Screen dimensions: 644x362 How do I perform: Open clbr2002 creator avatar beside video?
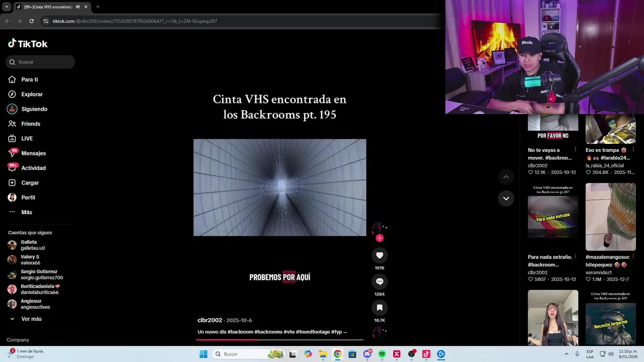click(x=379, y=229)
